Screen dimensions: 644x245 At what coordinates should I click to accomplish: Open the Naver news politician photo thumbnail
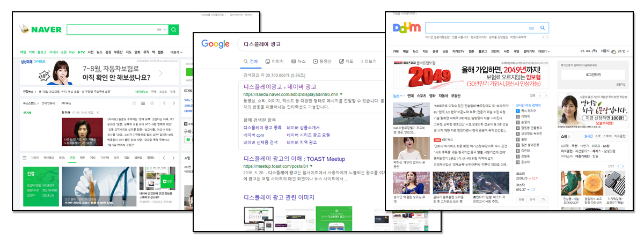coord(82,132)
